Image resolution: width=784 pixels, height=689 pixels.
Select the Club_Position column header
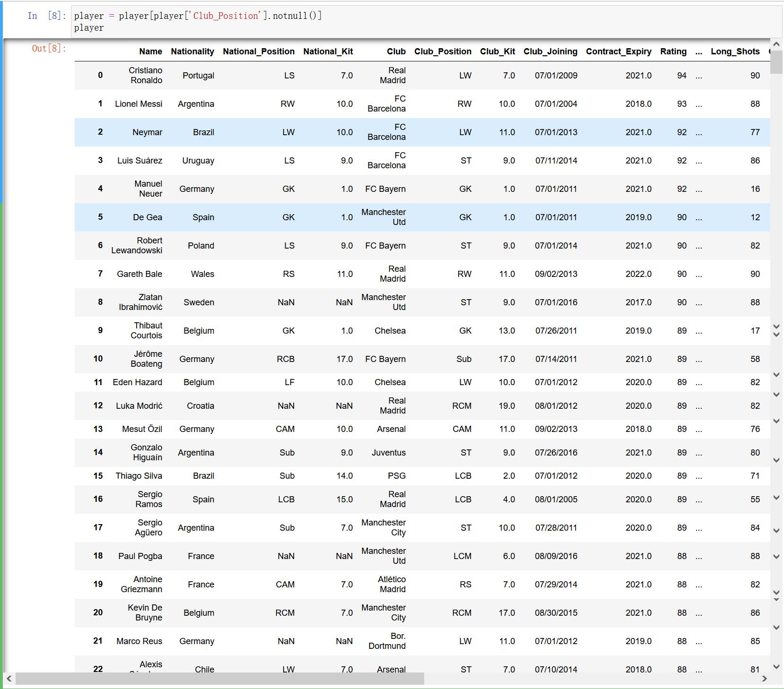click(443, 52)
